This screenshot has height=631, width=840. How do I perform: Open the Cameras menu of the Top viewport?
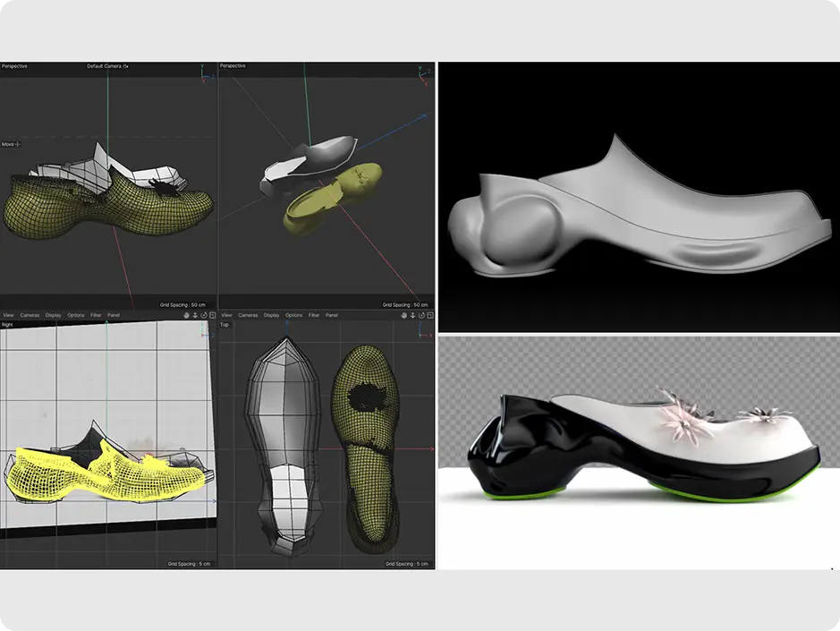click(x=248, y=315)
